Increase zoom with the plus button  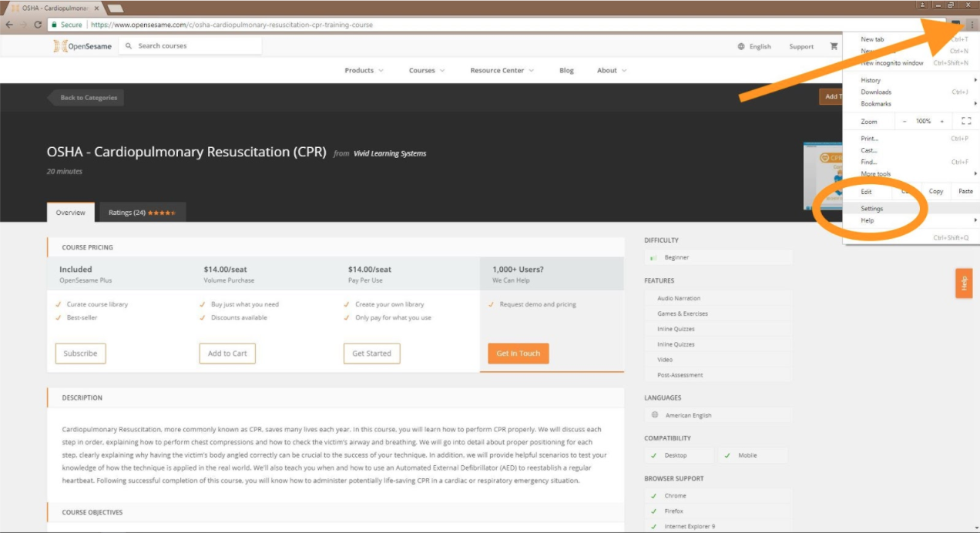point(941,121)
